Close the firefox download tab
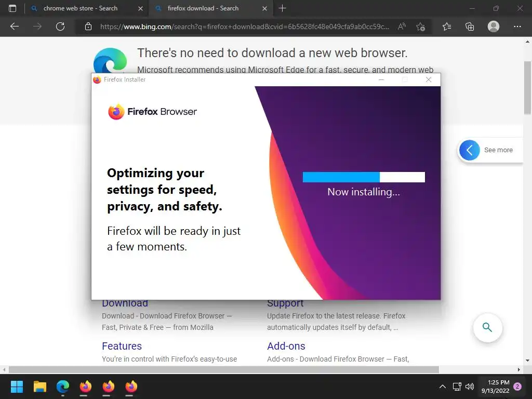 point(264,8)
